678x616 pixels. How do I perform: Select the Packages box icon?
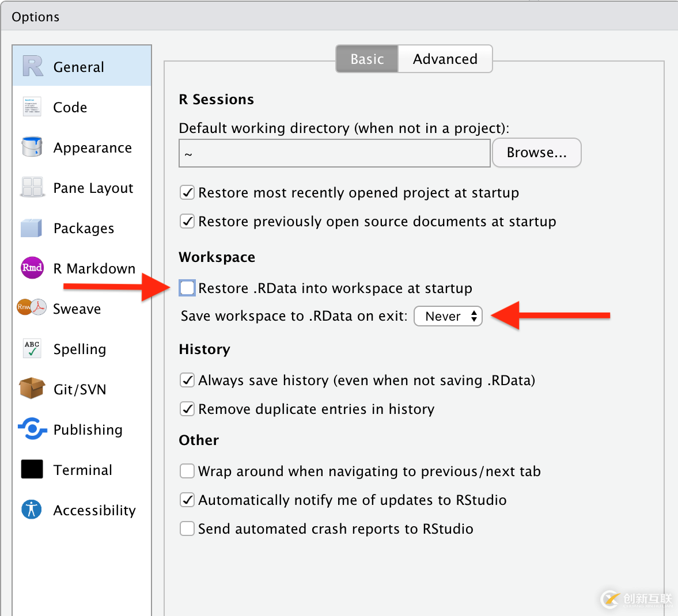click(x=32, y=228)
